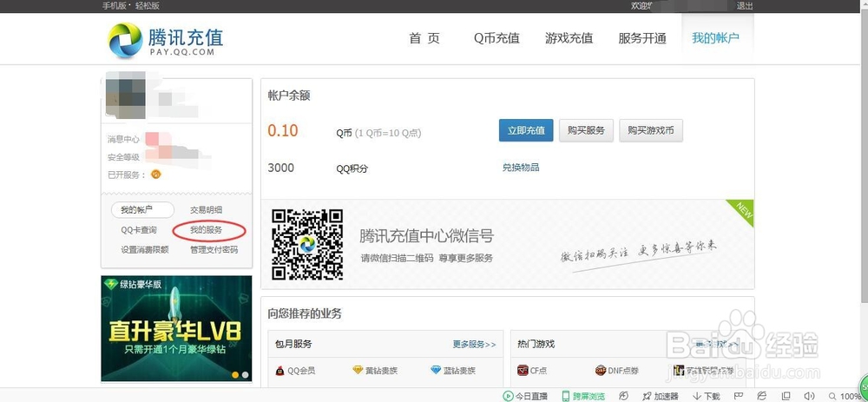Open 今日直播 in browser status bar

coord(525,396)
